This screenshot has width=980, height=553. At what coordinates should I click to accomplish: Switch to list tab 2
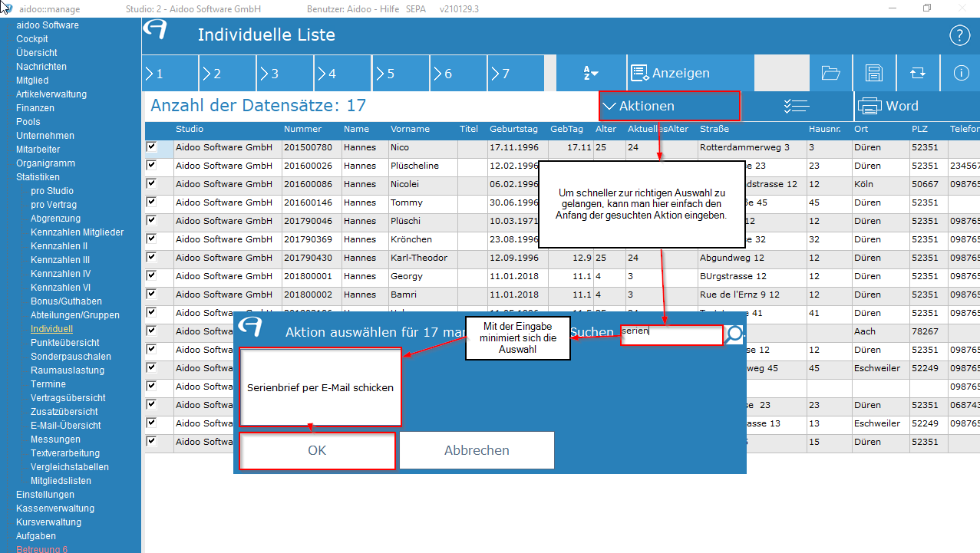228,74
